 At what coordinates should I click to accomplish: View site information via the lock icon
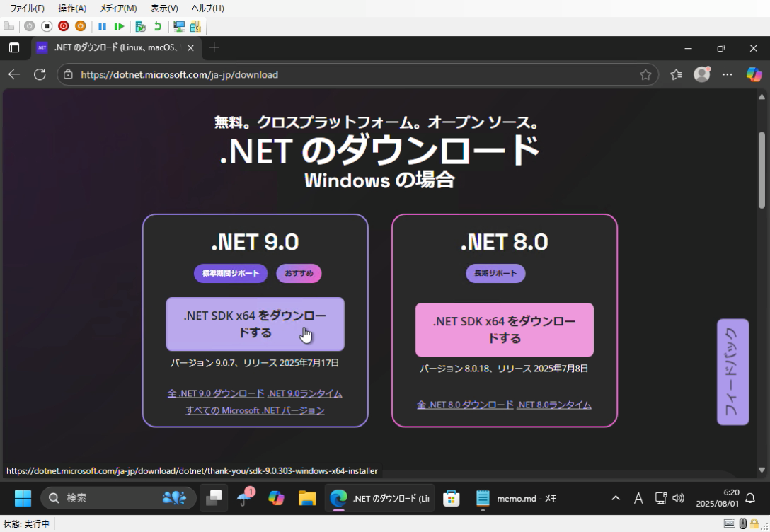pos(68,74)
